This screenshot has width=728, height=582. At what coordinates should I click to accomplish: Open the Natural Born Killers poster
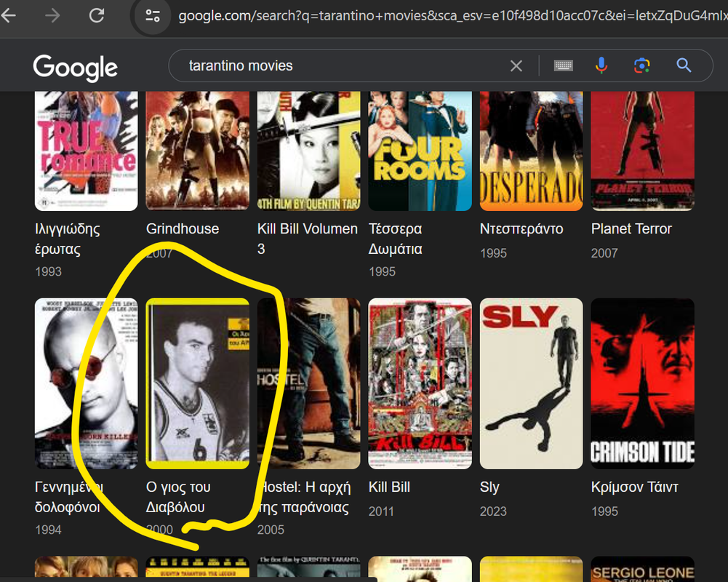(87, 383)
